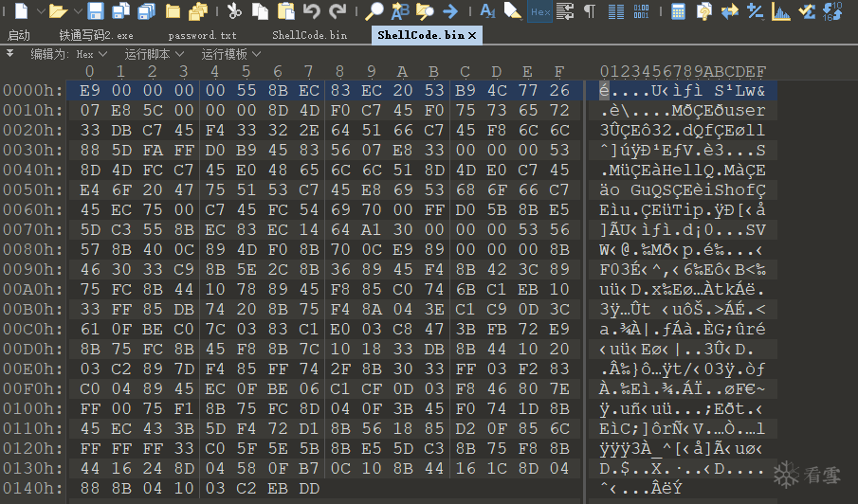Open the font settings icon

(x=487, y=11)
